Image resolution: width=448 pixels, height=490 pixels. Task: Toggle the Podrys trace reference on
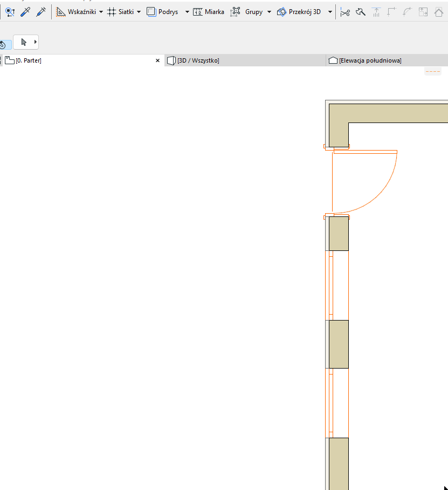click(162, 11)
